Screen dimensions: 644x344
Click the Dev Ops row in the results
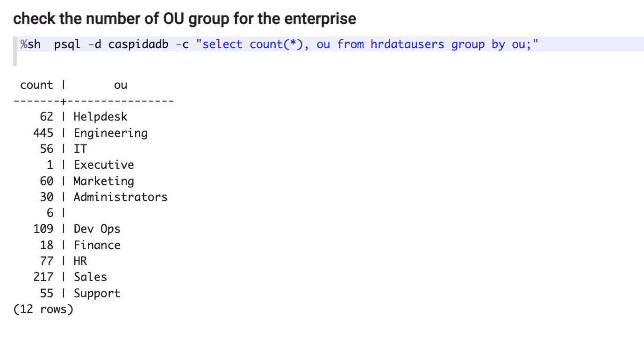[97, 229]
